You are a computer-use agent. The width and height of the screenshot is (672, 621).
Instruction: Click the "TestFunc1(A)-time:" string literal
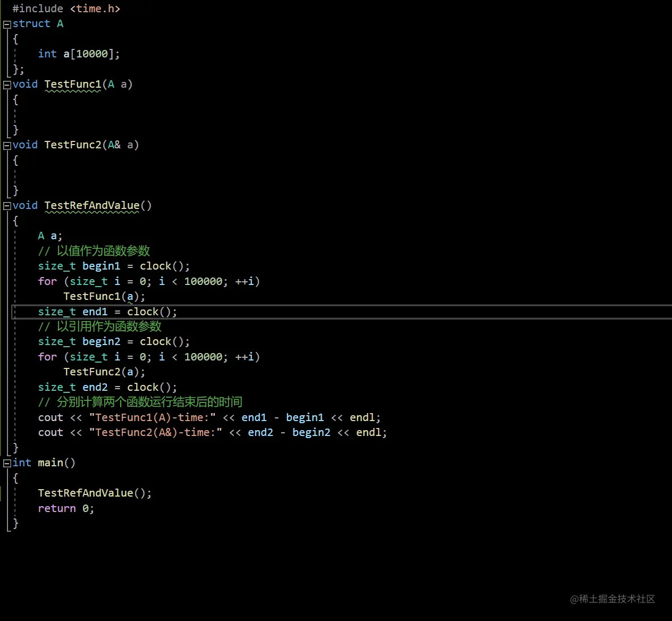pyautogui.click(x=153, y=417)
